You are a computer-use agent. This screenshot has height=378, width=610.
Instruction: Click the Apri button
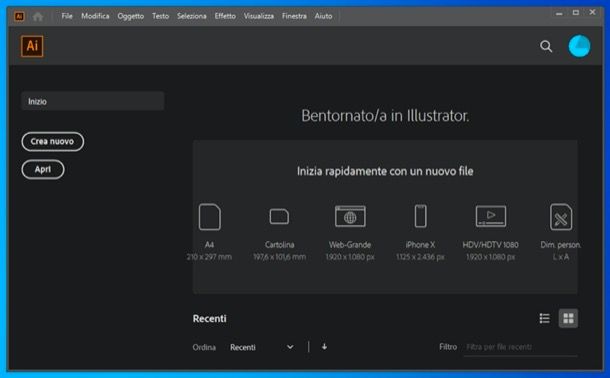coord(43,169)
